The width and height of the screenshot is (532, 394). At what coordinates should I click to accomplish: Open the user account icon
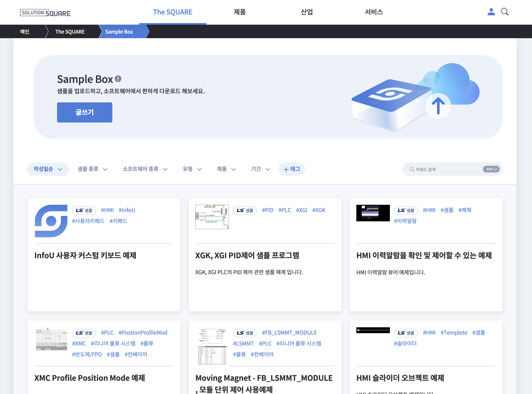[x=491, y=12]
